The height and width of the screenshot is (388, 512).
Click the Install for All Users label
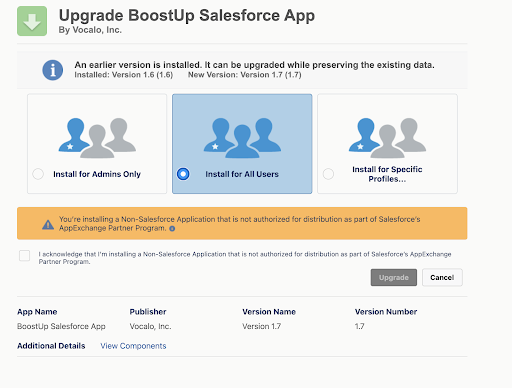click(242, 174)
